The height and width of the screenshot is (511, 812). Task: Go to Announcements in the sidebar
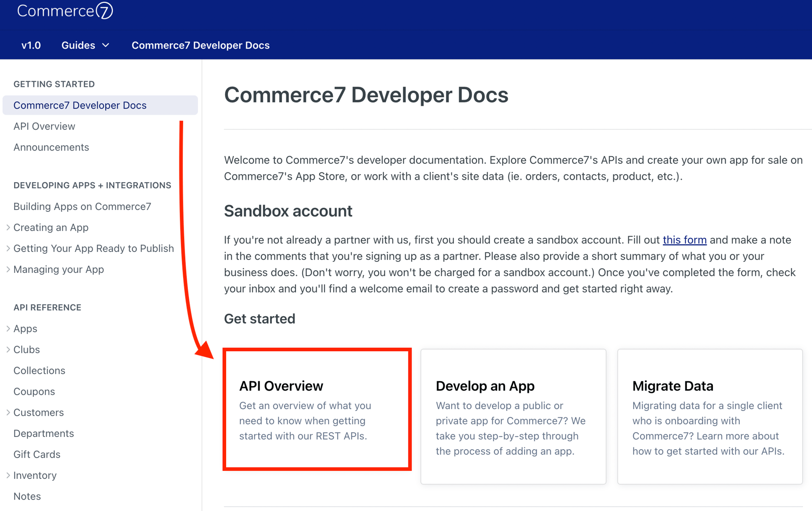coord(51,147)
